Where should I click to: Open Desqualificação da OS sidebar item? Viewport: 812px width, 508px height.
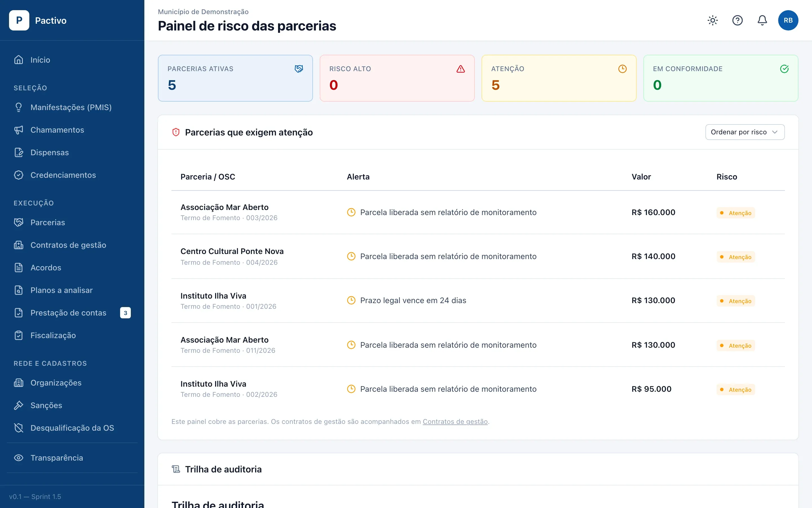click(x=72, y=428)
